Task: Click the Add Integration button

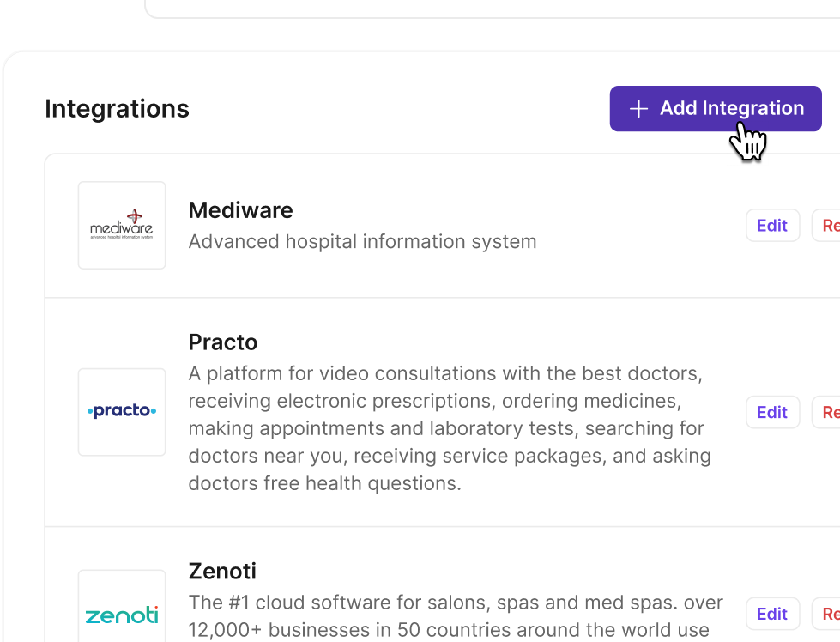Action: (716, 109)
